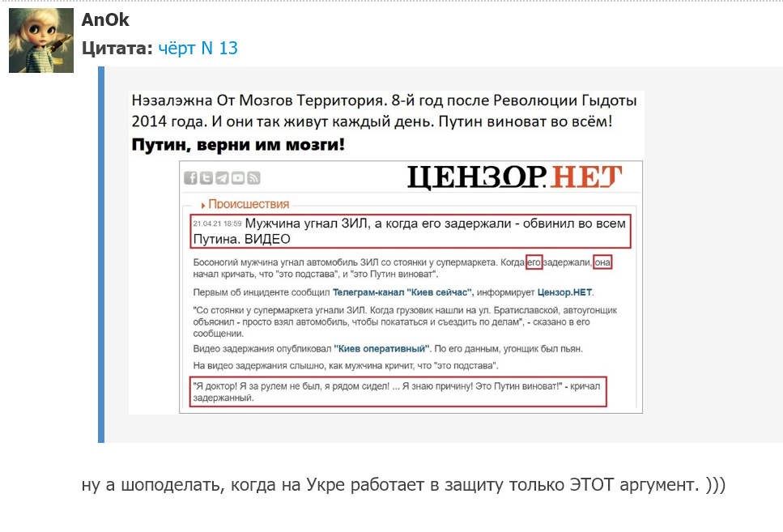783x532 pixels.
Task: Open headline about man stealing ЗИЛ
Action: (x=410, y=232)
